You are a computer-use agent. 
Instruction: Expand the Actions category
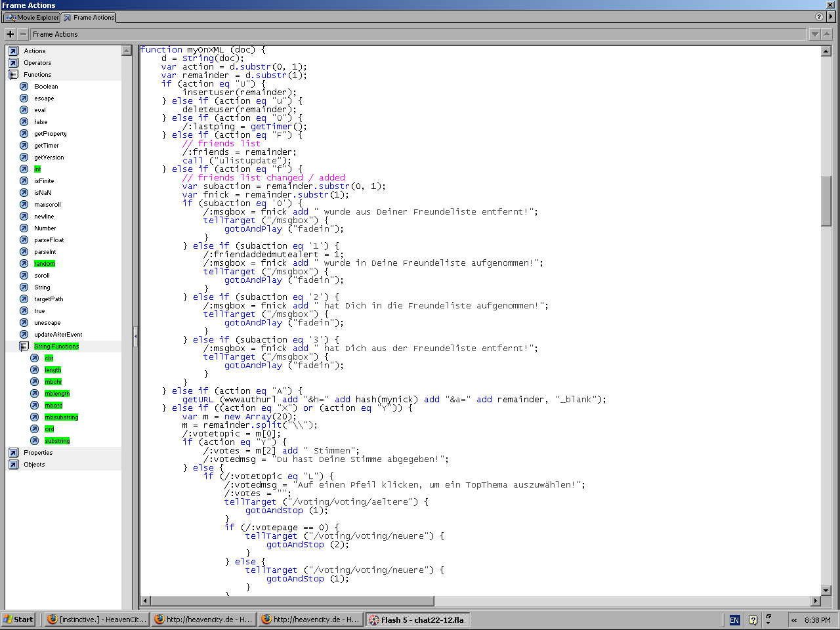point(13,51)
